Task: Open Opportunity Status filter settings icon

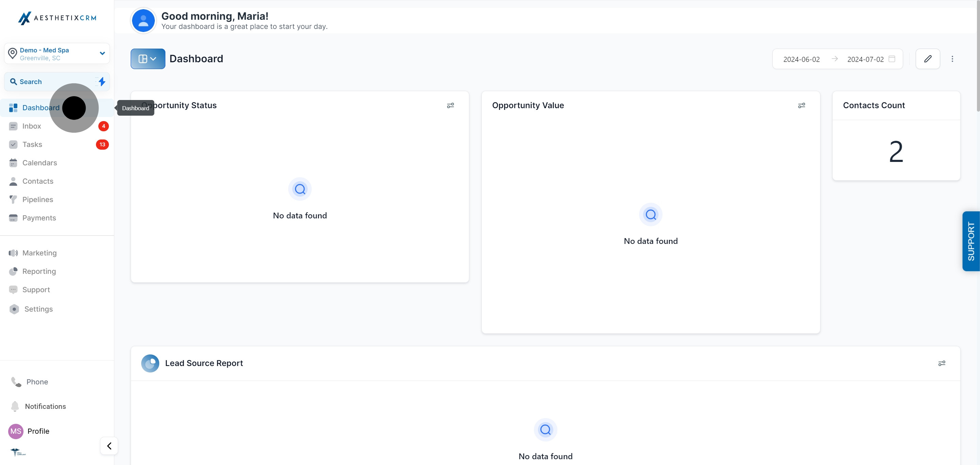Action: pyautogui.click(x=451, y=106)
